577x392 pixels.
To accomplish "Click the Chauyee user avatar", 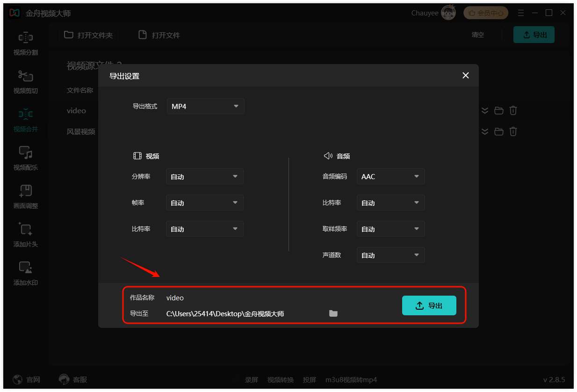I will pos(448,13).
